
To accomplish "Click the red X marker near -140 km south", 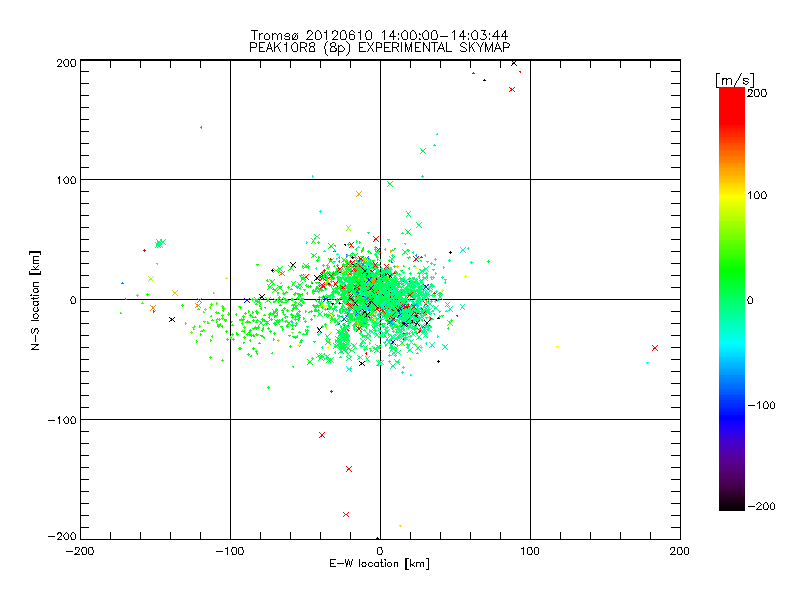I will click(349, 469).
